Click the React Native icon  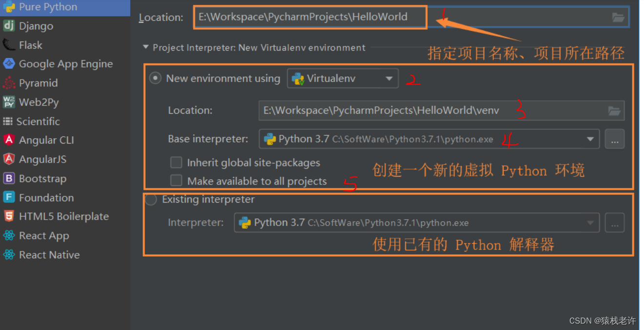[9, 255]
